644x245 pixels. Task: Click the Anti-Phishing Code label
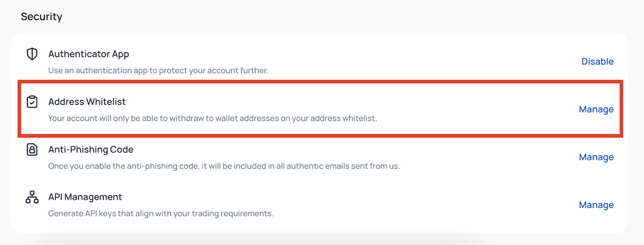tap(91, 149)
